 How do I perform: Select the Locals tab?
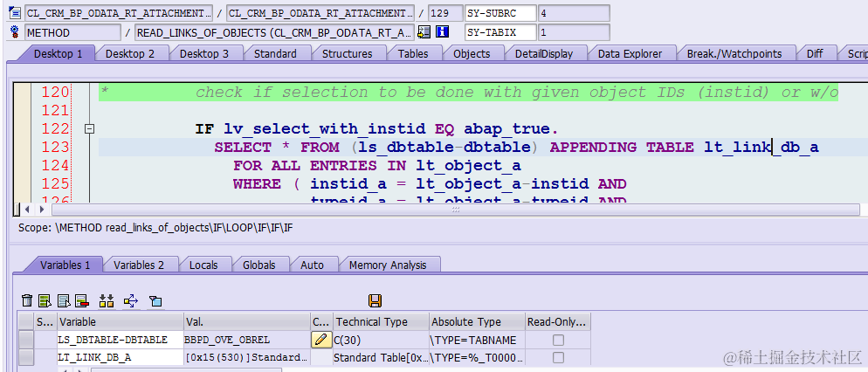[203, 265]
